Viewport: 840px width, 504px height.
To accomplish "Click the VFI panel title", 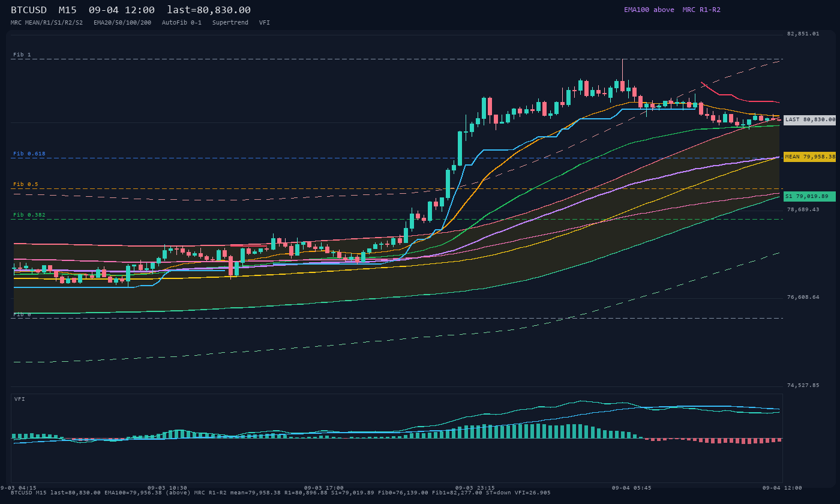I will (20, 399).
